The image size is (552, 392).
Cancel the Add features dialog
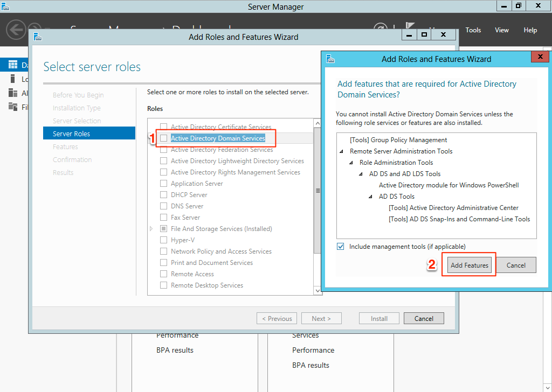click(516, 265)
